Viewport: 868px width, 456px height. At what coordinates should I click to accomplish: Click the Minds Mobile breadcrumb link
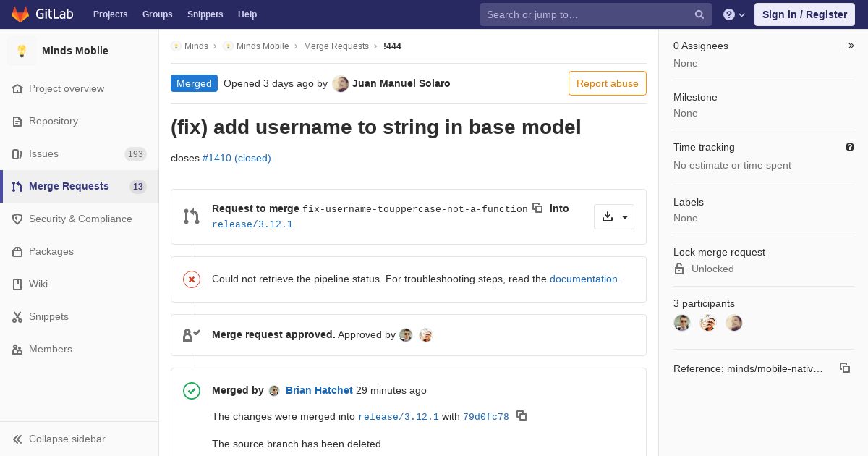click(263, 46)
